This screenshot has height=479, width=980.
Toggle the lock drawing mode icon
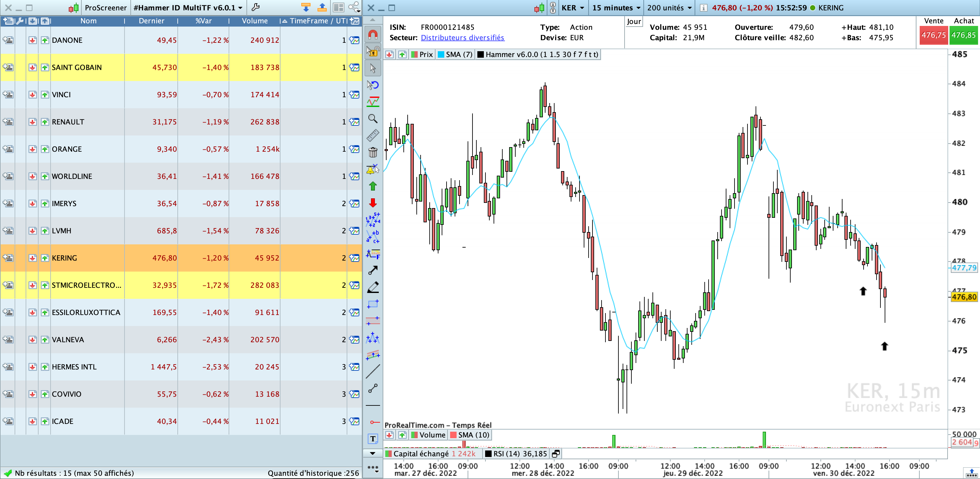373,51
